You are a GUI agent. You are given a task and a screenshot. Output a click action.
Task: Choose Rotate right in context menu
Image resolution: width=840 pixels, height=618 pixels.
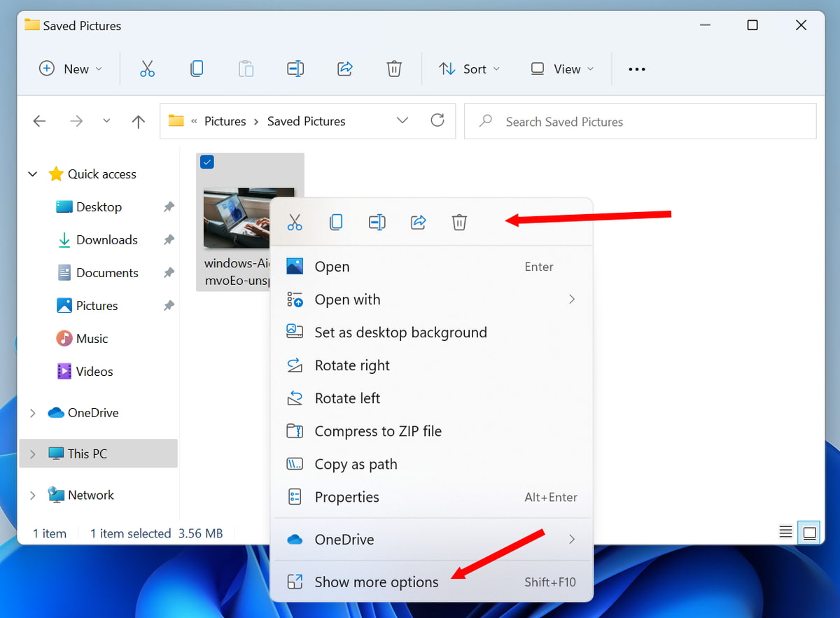[431, 365]
